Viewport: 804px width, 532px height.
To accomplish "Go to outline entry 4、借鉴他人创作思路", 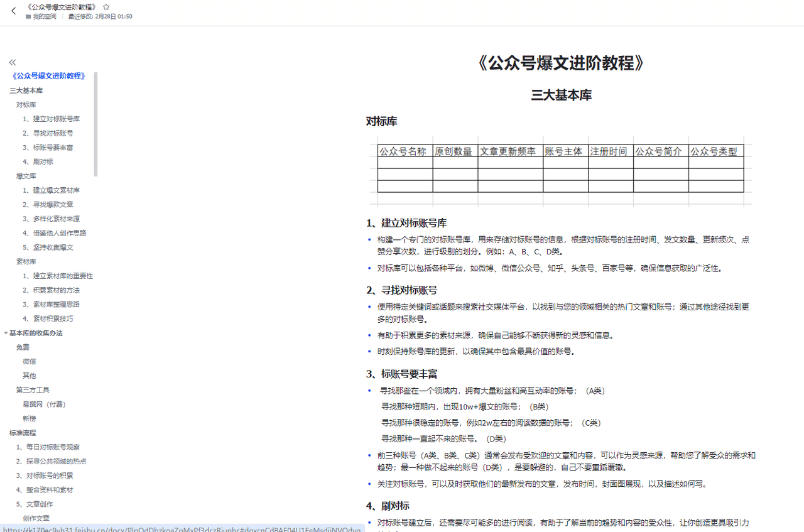I will click(x=55, y=233).
